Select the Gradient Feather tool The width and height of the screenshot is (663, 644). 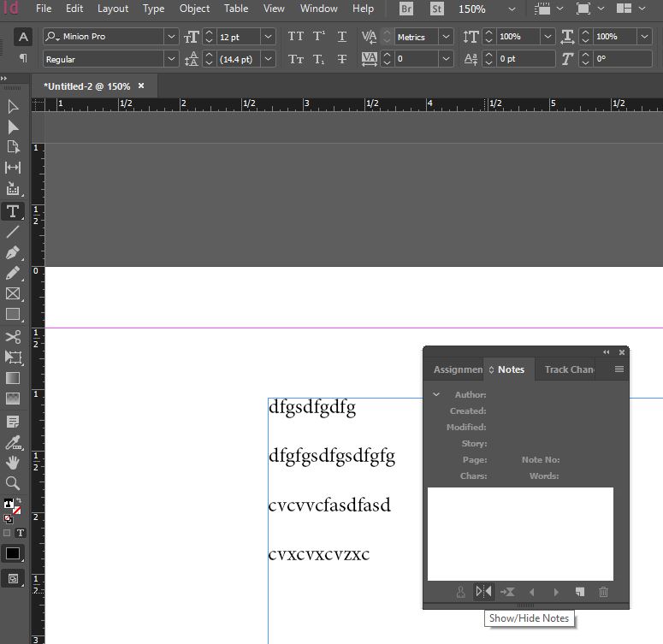point(13,399)
